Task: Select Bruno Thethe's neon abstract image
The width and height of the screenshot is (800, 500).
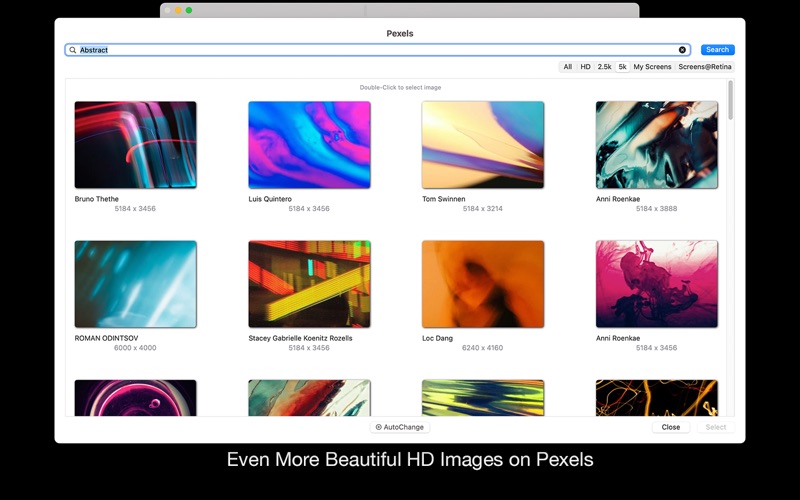Action: point(135,145)
